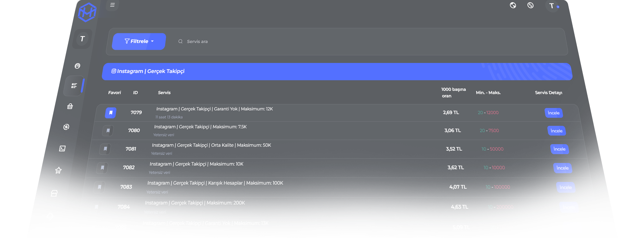Select service Orta Kalite | Maksimum: 50K
Screen dimensions: 644x238
[211, 145]
